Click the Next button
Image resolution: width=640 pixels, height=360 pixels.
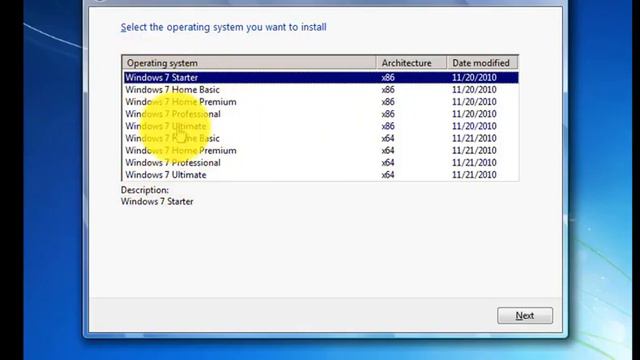(x=525, y=316)
